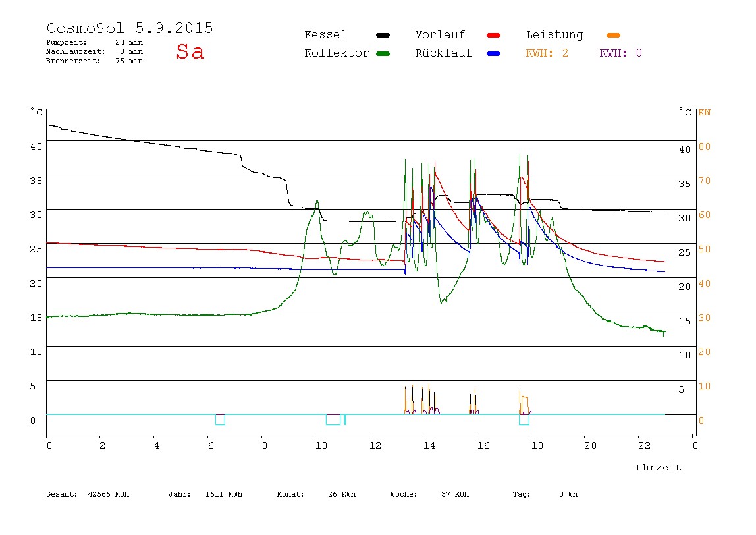Click the red Vorlauf legend swatch
756x535 pixels.
coord(494,35)
